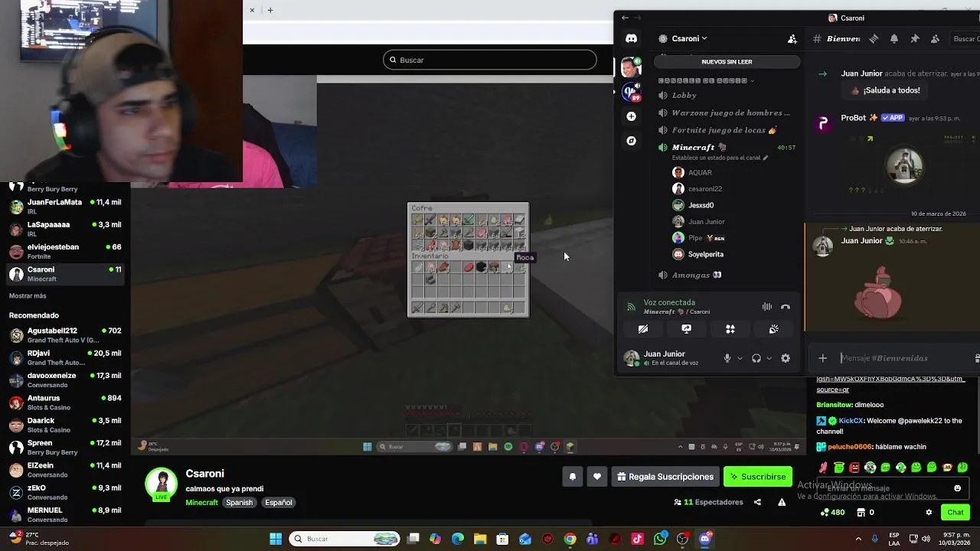Open notification settings bell in Discord header
This screenshot has height=551, width=980.
(x=893, y=38)
